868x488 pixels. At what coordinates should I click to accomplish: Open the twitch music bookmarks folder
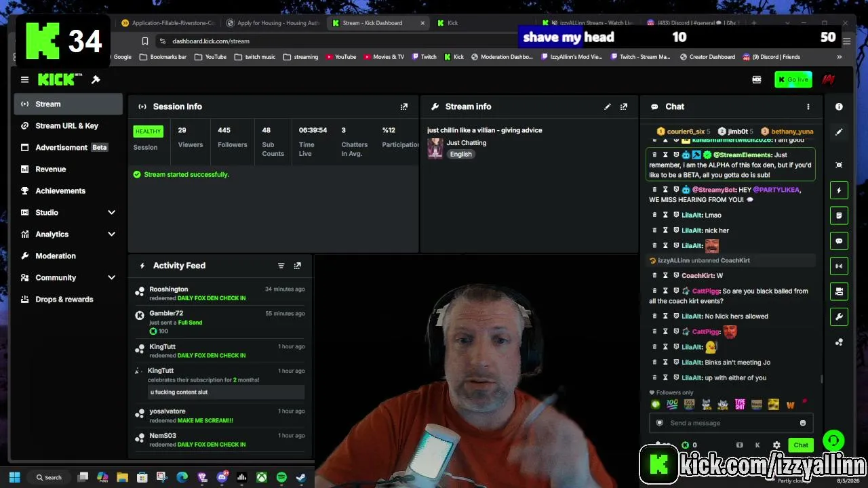255,57
